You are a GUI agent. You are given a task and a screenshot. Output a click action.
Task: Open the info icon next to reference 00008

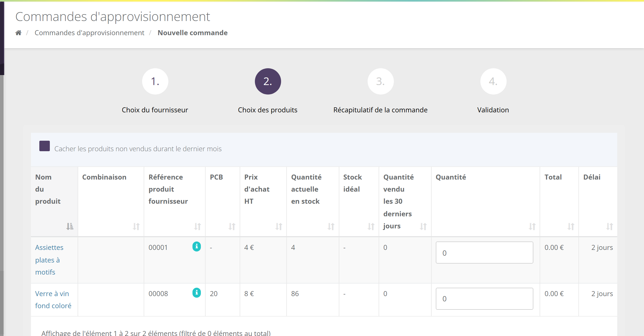click(x=197, y=293)
